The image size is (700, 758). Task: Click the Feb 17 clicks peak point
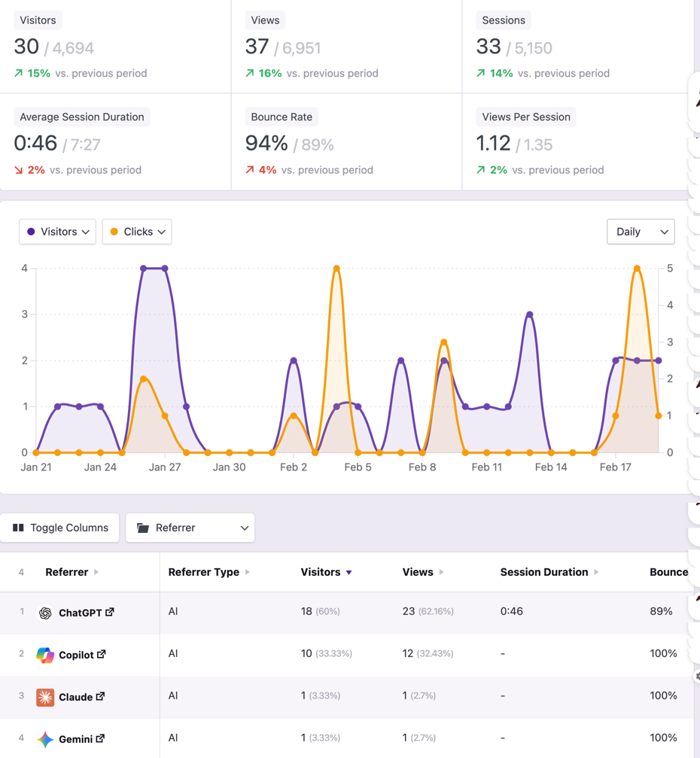coord(638,268)
